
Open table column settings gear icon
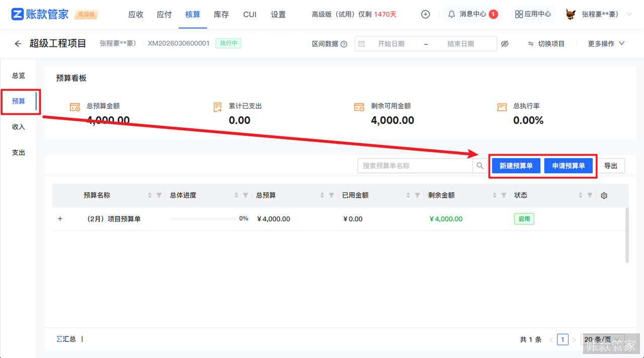click(x=604, y=195)
